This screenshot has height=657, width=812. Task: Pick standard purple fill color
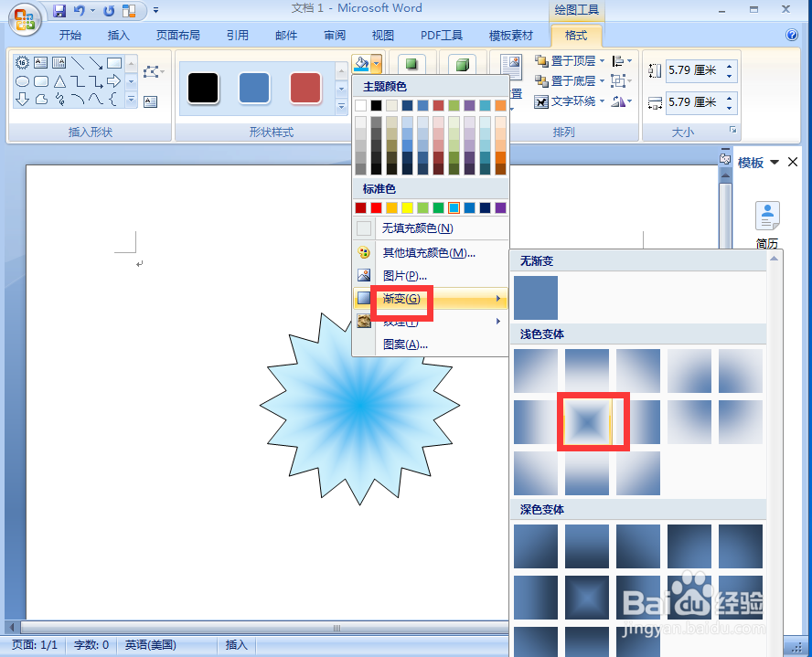pos(500,208)
